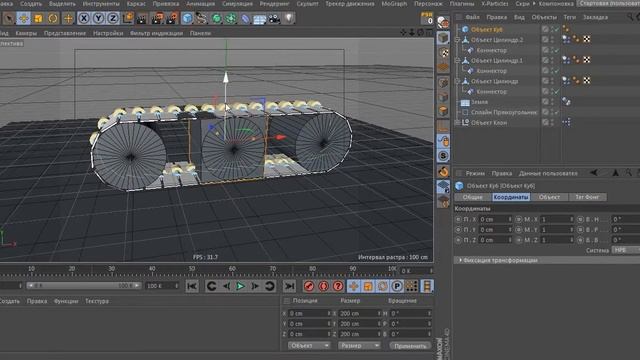Step to the next frame
The image size is (640, 360).
(255, 286)
